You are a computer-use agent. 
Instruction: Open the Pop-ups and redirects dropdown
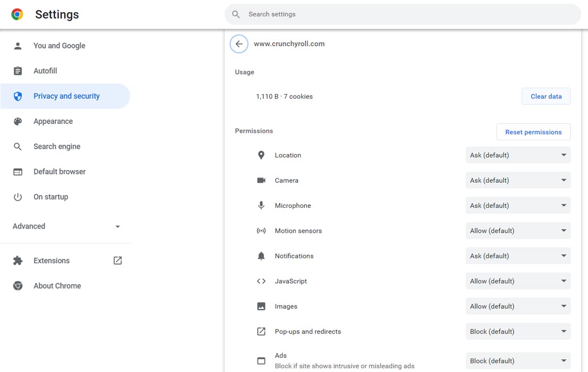tap(518, 332)
